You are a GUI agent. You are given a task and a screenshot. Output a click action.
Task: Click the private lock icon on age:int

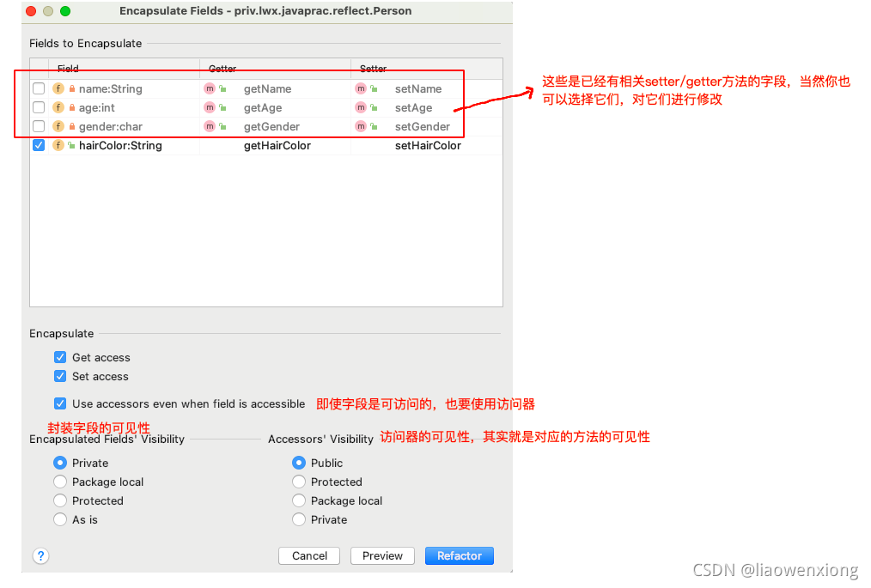pos(71,107)
